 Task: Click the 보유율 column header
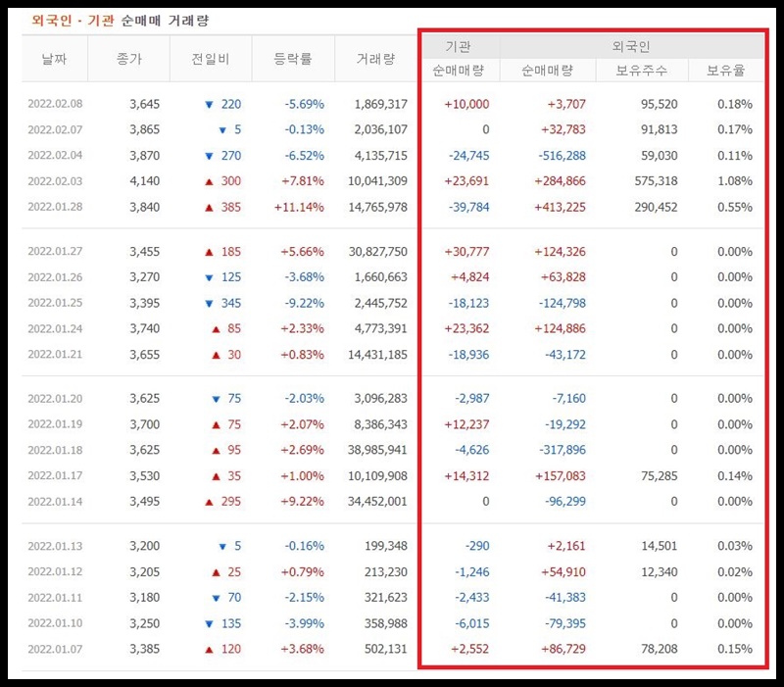pos(726,71)
